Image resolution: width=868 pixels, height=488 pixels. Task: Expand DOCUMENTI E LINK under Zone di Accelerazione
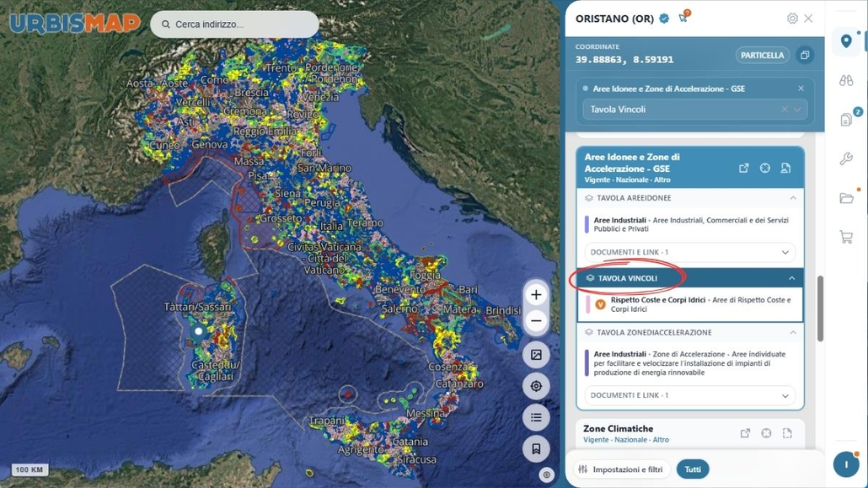coord(689,395)
